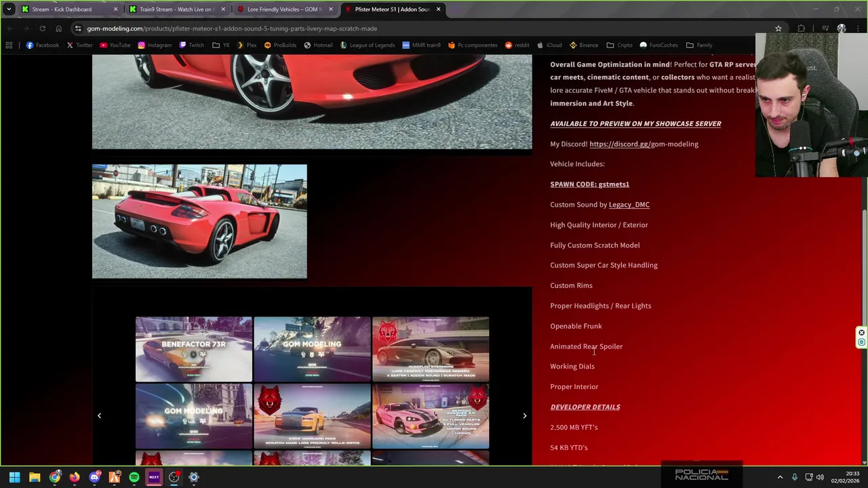This screenshot has height=488, width=868.
Task: Open iCloud bookmark
Action: tap(549, 45)
